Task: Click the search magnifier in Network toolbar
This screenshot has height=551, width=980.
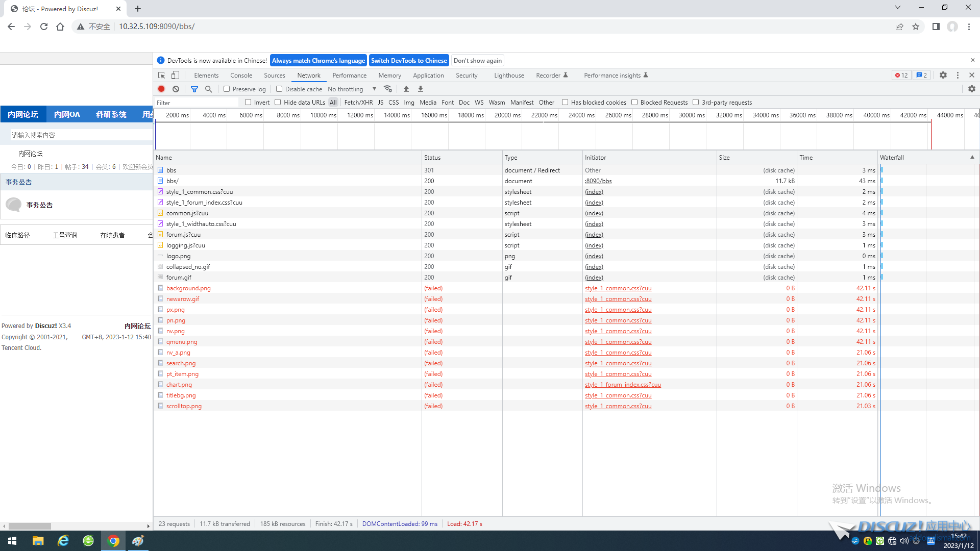Action: tap(208, 89)
